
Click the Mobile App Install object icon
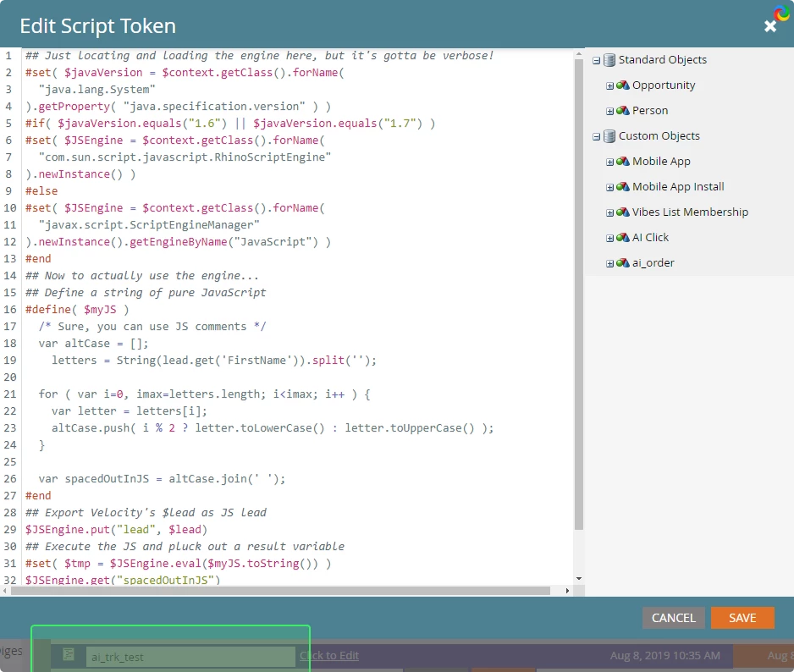point(623,186)
